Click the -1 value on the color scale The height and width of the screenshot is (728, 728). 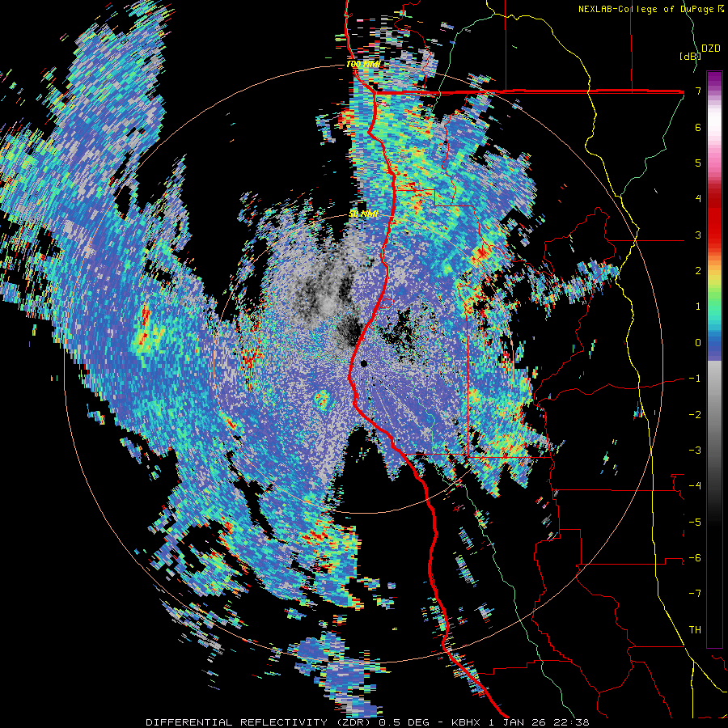pos(695,379)
